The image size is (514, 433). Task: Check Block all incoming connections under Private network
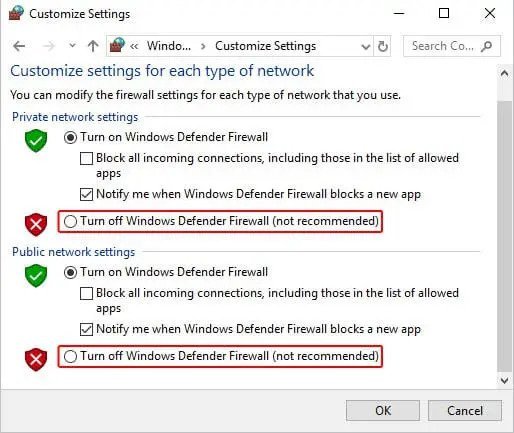tap(86, 158)
